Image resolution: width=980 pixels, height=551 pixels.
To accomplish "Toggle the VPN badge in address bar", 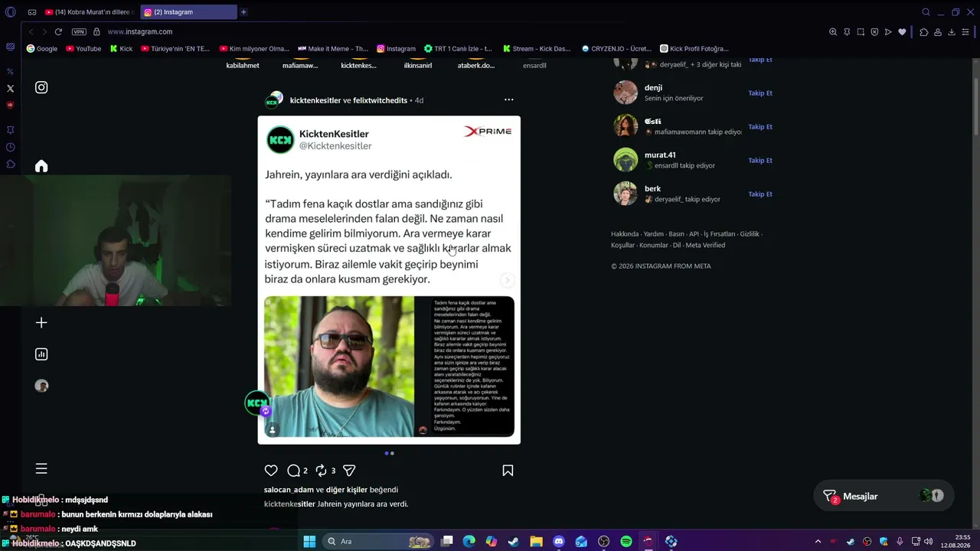I will [x=79, y=31].
